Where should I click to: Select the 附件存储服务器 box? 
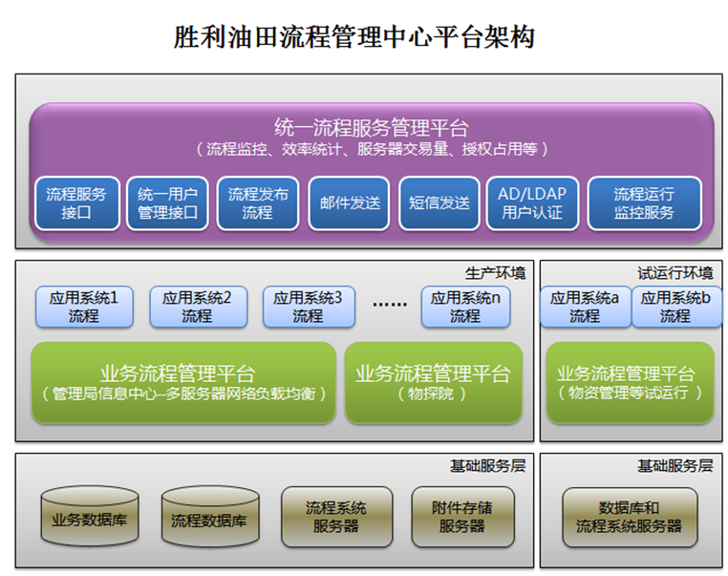[x=463, y=517]
